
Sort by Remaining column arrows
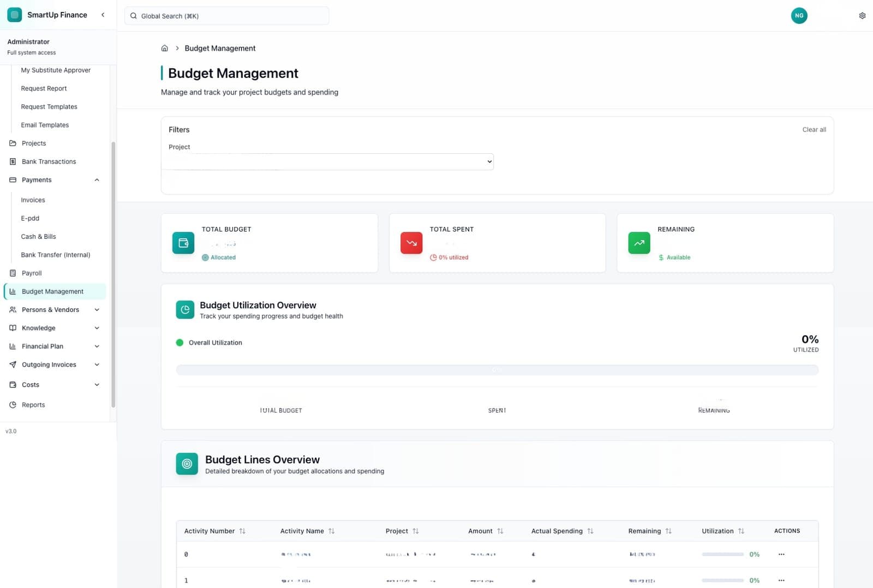pos(668,531)
